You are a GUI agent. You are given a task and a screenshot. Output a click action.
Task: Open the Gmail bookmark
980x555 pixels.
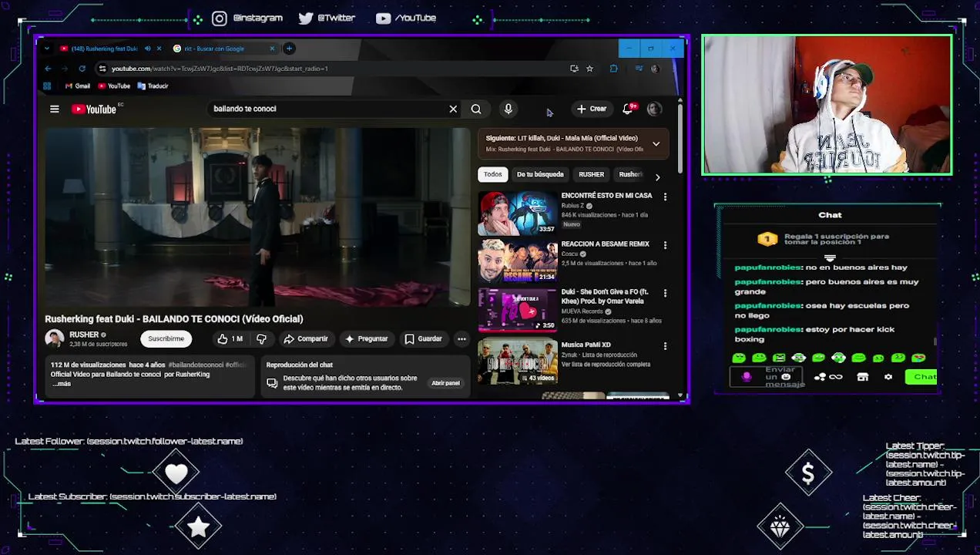tap(78, 86)
